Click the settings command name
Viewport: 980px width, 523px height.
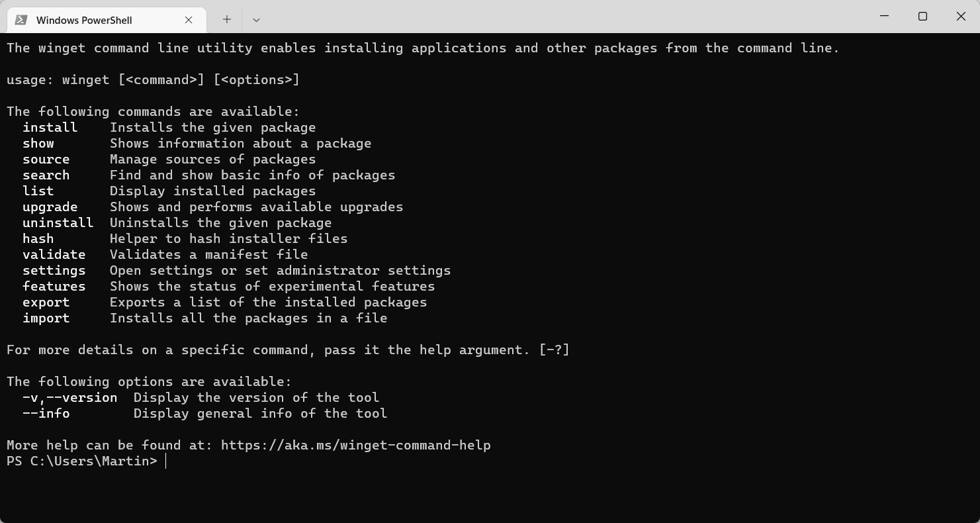(54, 270)
